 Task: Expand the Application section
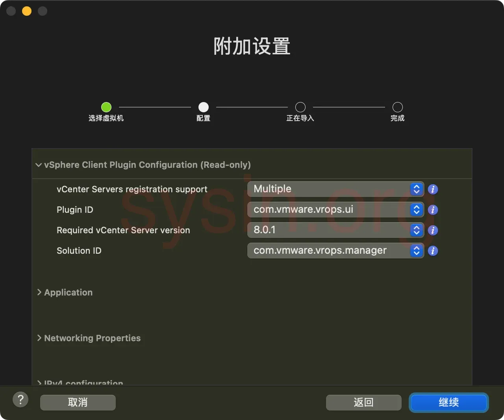(x=39, y=292)
